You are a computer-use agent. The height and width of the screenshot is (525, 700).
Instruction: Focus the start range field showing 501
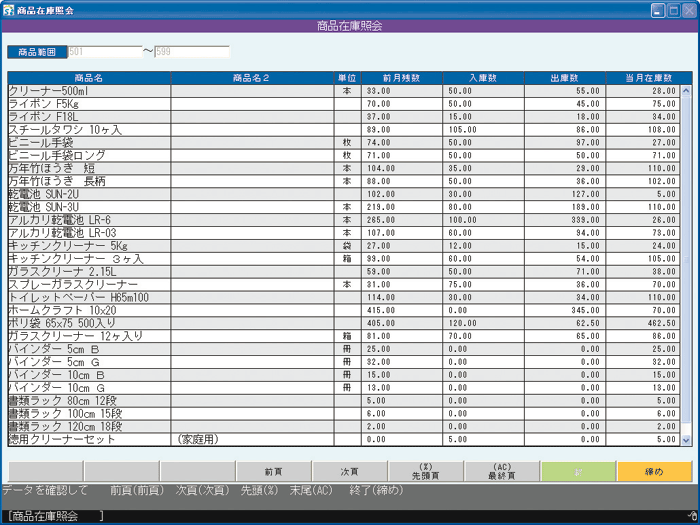[x=104, y=51]
